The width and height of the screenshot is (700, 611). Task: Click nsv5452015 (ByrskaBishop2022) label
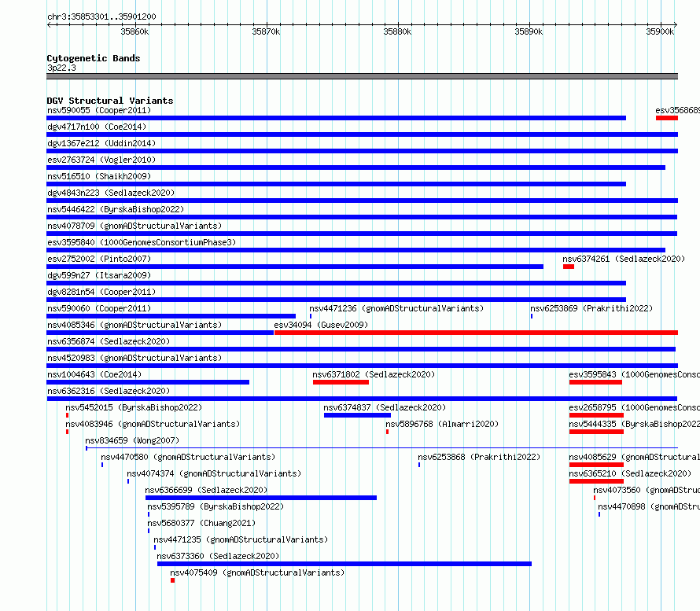134,407
